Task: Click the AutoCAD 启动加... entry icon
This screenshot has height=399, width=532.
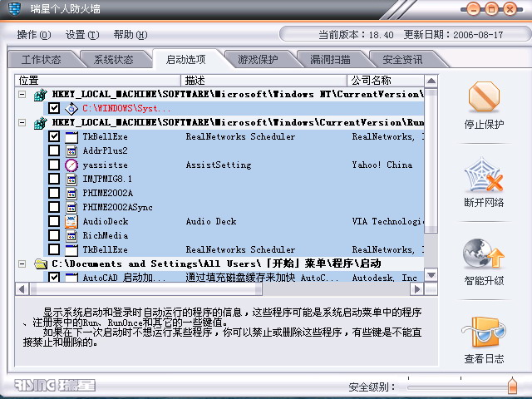Action: [x=71, y=278]
